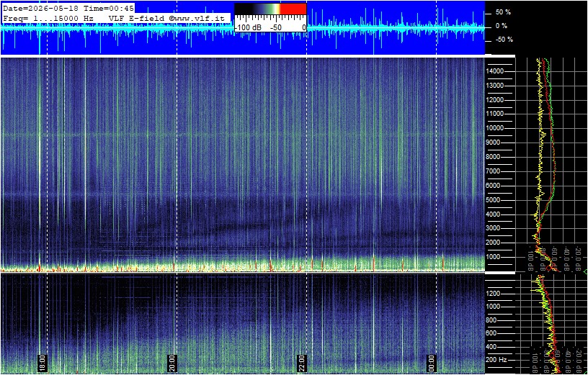
Task: Click the 0–1400 Hz low-band spectrogram
Action: pos(243,323)
